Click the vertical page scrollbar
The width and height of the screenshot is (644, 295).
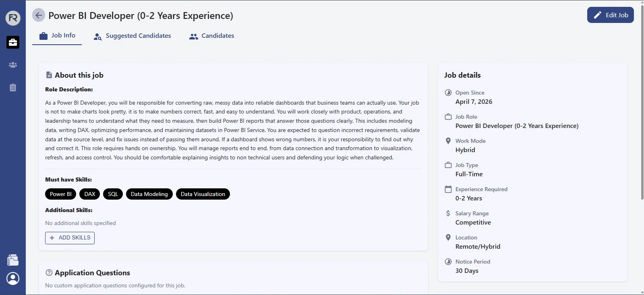[642, 103]
